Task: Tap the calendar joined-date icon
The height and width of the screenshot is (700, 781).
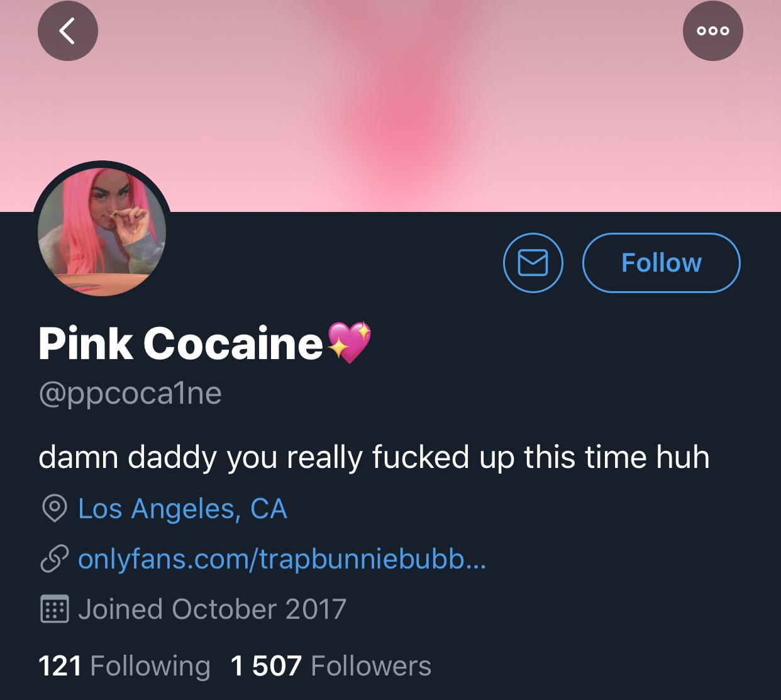Action: [x=55, y=609]
